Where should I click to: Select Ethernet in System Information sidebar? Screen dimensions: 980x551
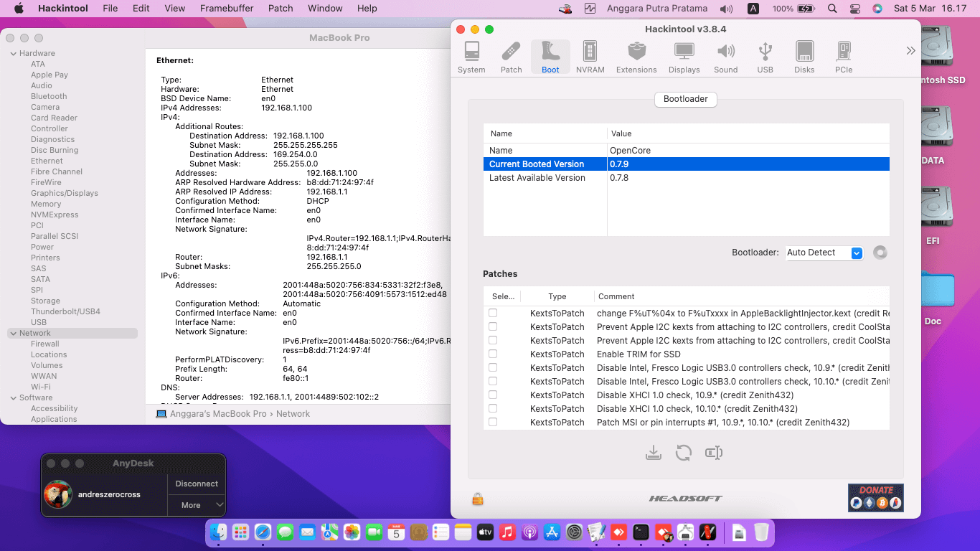click(x=47, y=161)
